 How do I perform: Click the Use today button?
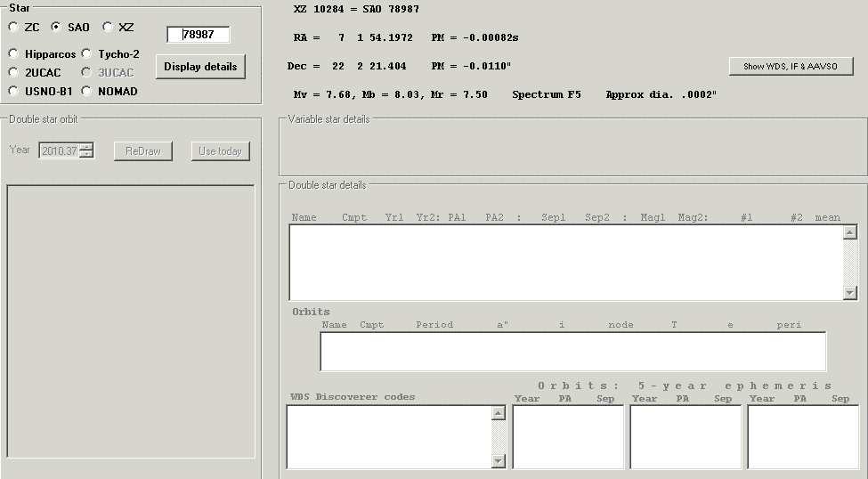coord(220,151)
